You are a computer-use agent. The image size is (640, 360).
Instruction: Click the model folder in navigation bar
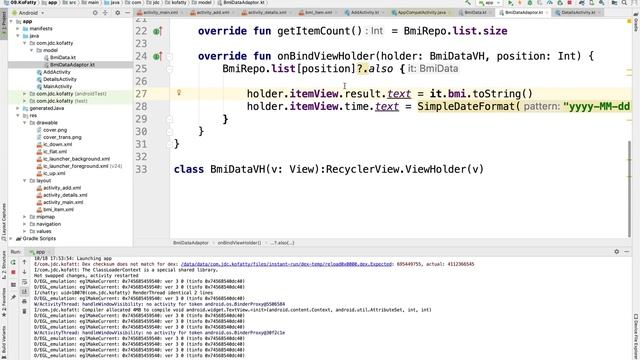[204, 3]
